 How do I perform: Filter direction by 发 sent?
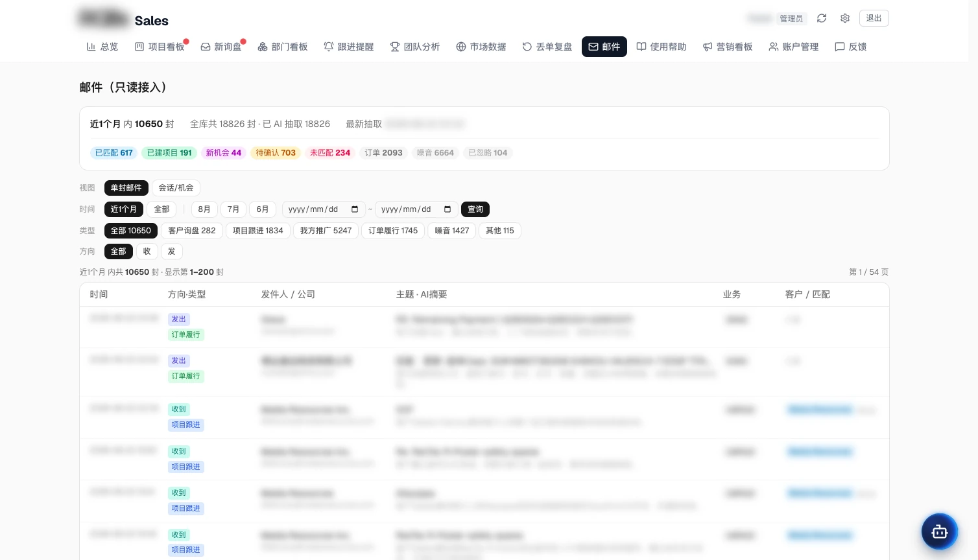pos(171,251)
